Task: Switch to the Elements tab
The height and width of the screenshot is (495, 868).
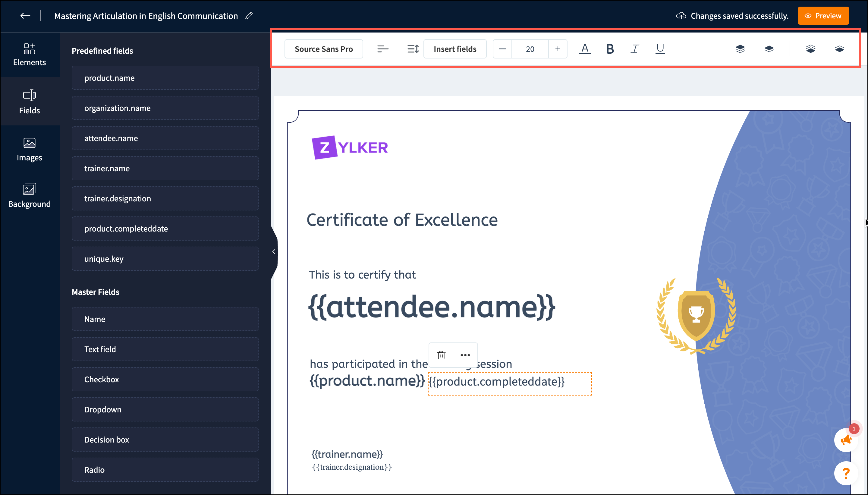Action: [30, 54]
